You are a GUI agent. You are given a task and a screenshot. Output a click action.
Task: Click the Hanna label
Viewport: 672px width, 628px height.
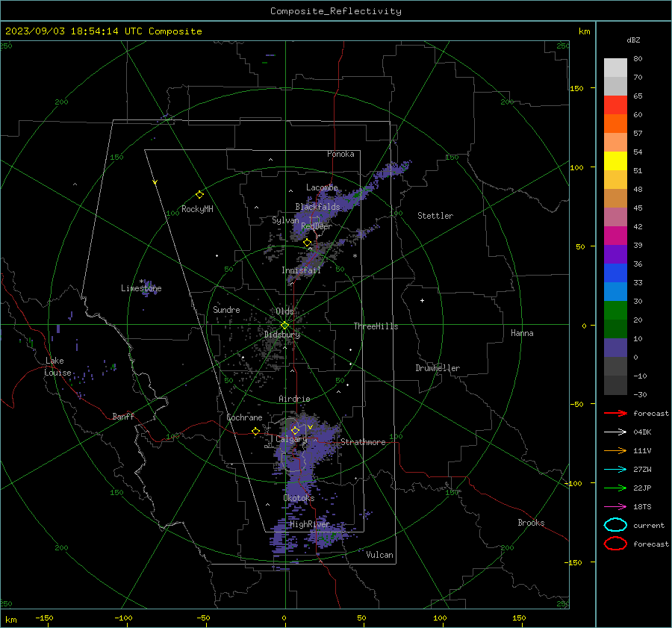click(x=522, y=333)
